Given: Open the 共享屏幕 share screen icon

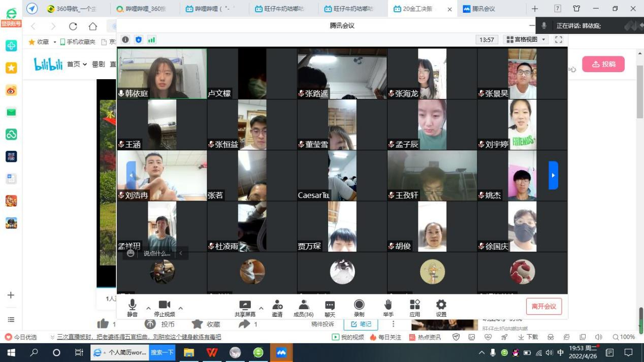Looking at the screenshot, I should tap(245, 308).
